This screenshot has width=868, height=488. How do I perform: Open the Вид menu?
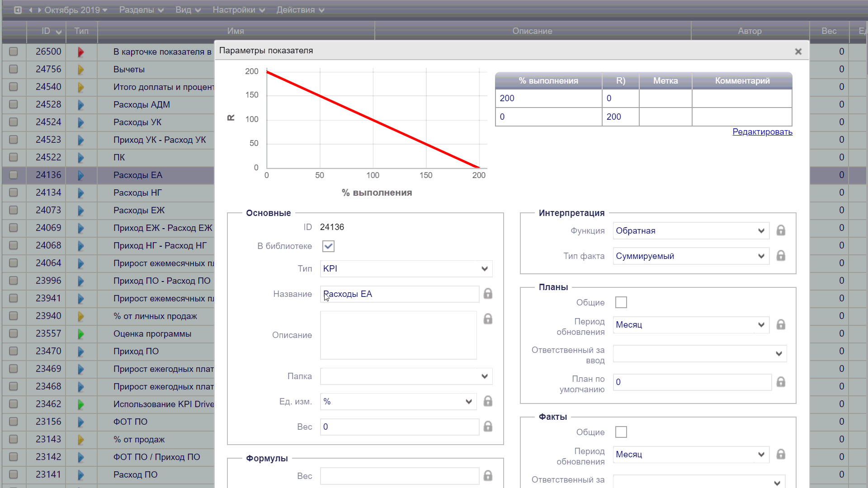(x=188, y=10)
